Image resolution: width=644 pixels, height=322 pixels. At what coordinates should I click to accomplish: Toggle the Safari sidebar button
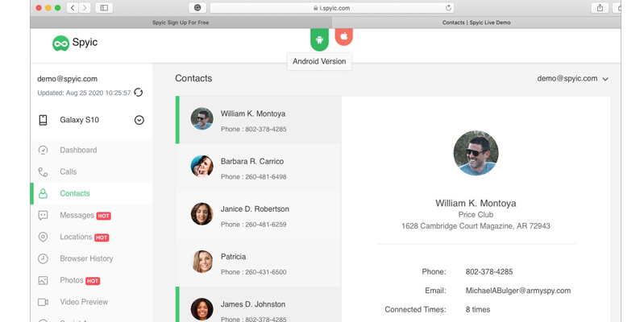[104, 8]
